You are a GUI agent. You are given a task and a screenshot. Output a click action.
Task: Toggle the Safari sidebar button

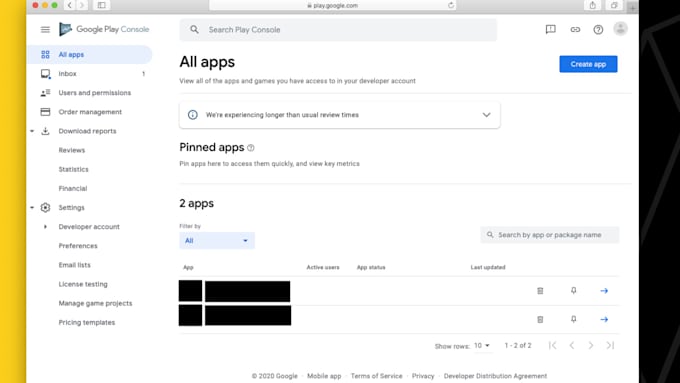[x=101, y=5]
